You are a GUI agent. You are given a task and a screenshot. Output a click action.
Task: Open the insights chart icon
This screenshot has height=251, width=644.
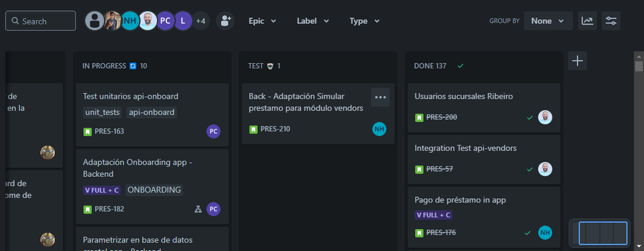587,21
